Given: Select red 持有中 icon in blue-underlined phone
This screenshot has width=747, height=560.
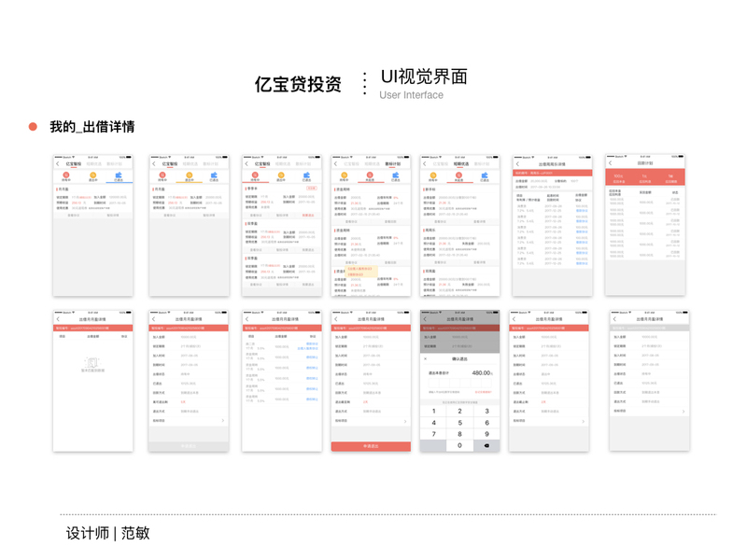Looking at the screenshot, I should 66,176.
